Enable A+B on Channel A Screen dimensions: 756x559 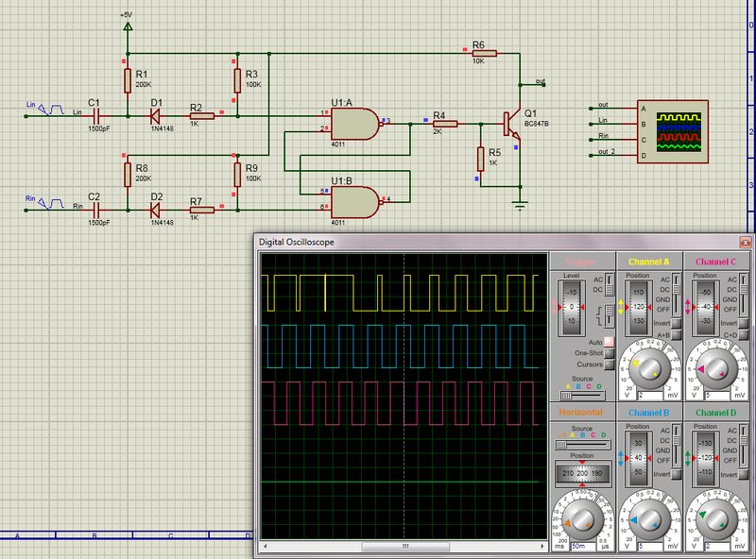click(676, 334)
